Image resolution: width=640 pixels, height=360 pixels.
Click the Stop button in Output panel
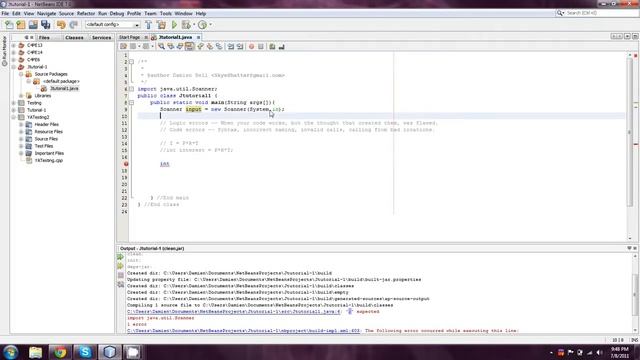click(x=120, y=276)
